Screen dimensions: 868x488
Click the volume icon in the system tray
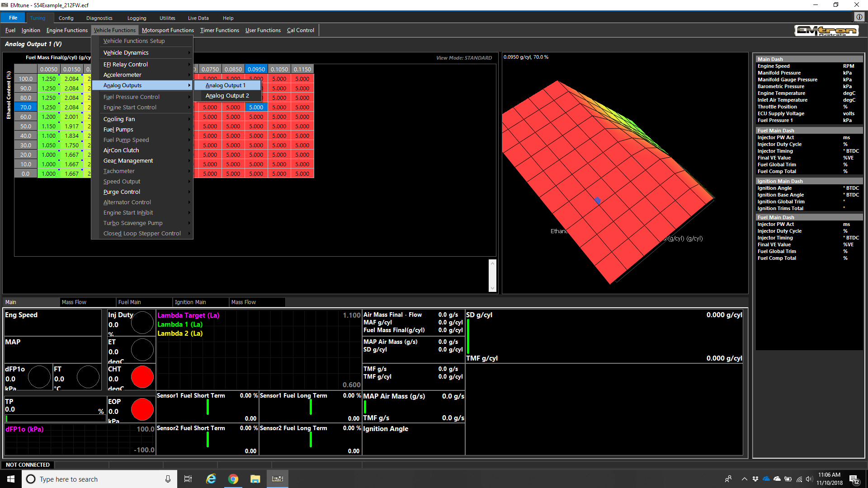[x=809, y=479]
